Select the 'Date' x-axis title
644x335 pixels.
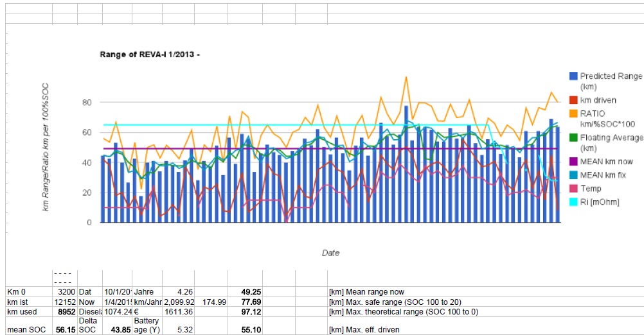pyautogui.click(x=330, y=253)
